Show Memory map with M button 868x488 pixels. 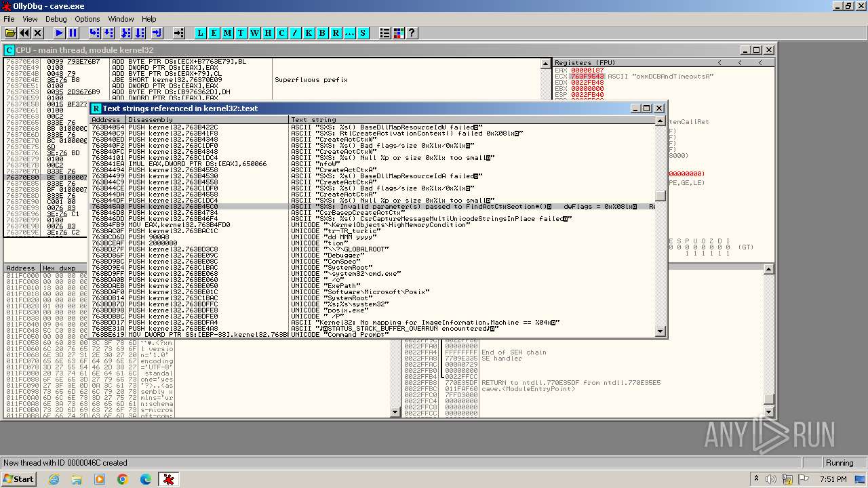pyautogui.click(x=228, y=33)
